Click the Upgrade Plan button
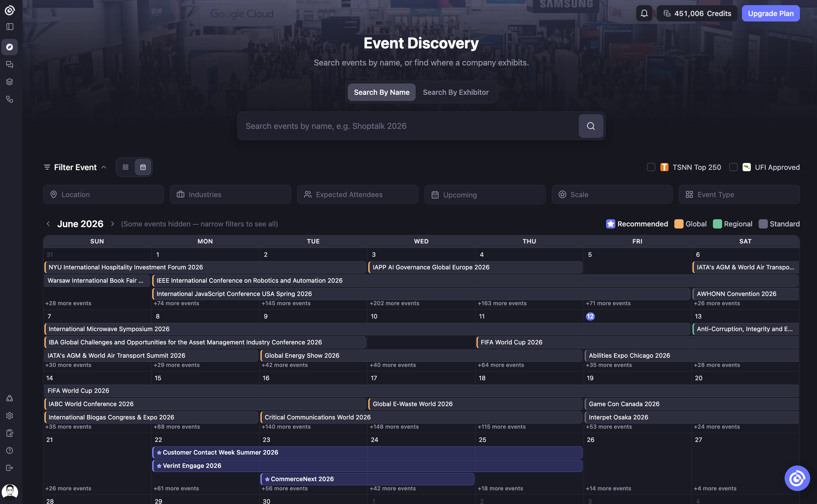 point(771,13)
